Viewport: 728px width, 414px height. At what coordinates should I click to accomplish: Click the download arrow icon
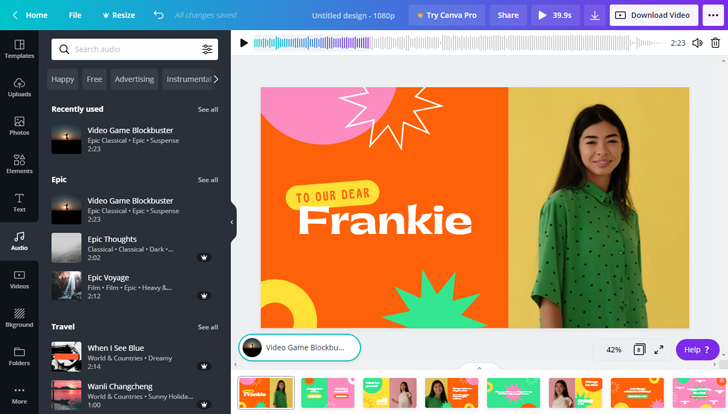point(594,15)
